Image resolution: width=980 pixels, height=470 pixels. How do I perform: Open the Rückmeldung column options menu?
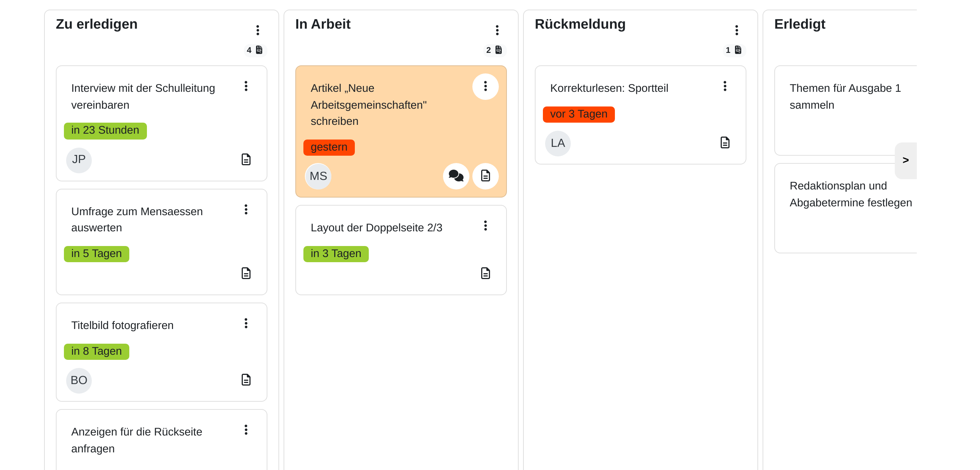736,30
